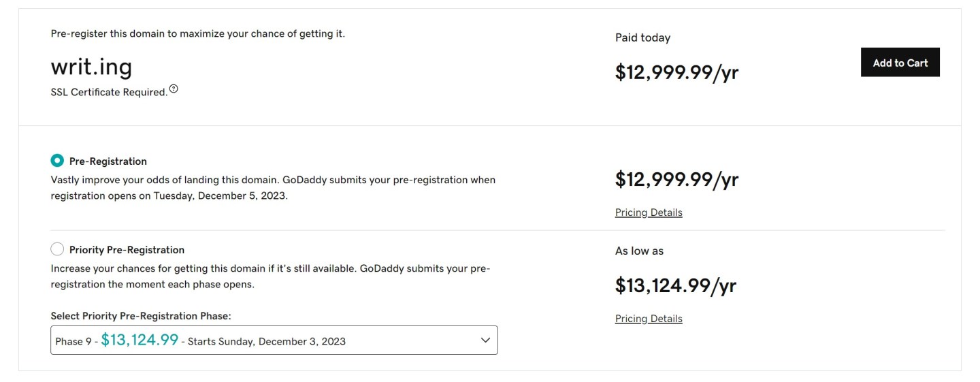Click the writ.ing domain name heading

[91, 67]
